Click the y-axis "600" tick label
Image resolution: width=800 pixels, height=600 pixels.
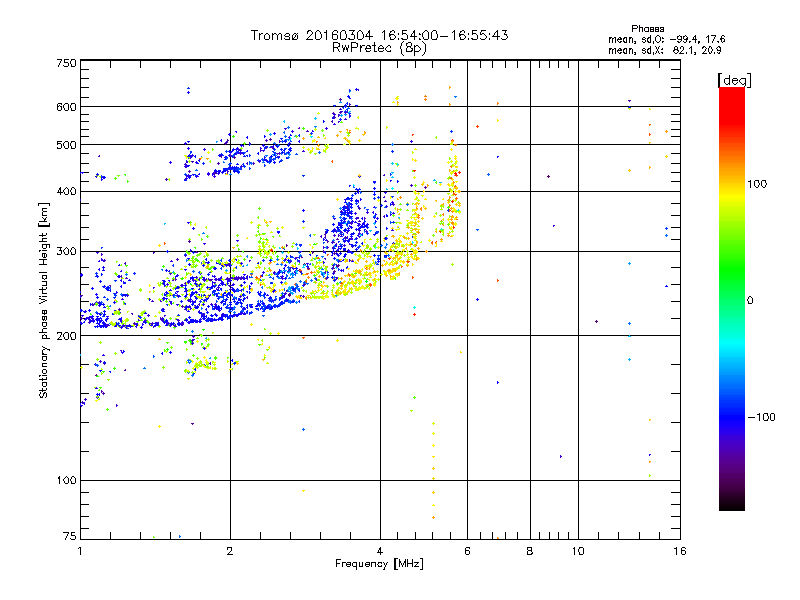tap(66, 107)
